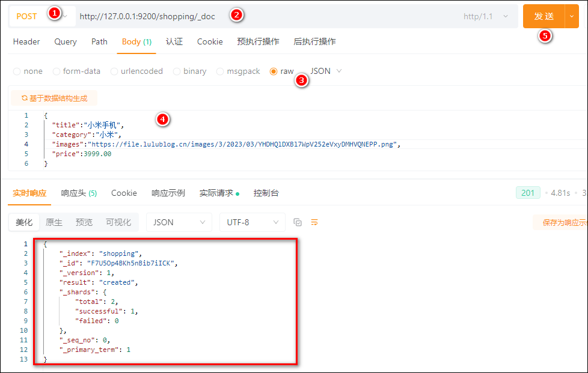The width and height of the screenshot is (588, 373).
Task: Switch to the Header tab
Action: point(26,41)
